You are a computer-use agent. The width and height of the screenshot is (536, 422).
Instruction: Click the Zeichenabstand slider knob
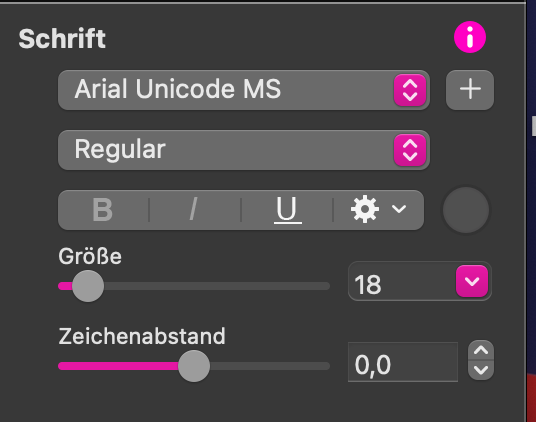(194, 366)
